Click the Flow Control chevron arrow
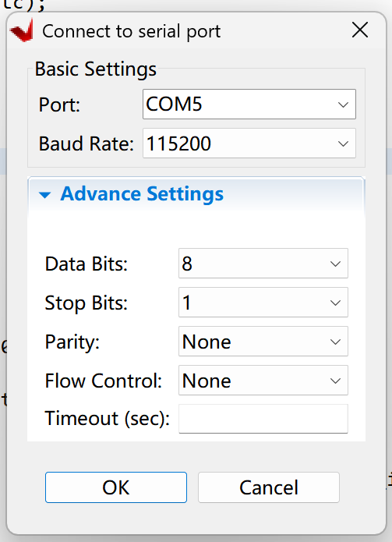Viewport: 392px width, 542px height. coord(335,381)
